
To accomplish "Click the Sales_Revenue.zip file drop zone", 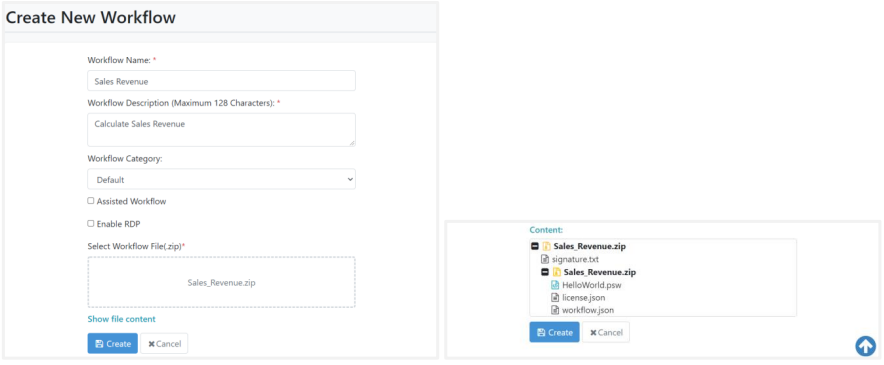I will click(222, 283).
